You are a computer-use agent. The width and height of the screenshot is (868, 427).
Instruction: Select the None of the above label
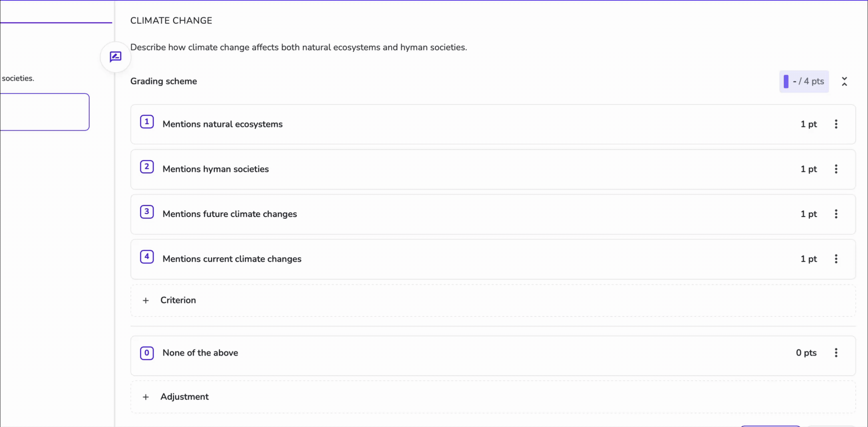[200, 352]
